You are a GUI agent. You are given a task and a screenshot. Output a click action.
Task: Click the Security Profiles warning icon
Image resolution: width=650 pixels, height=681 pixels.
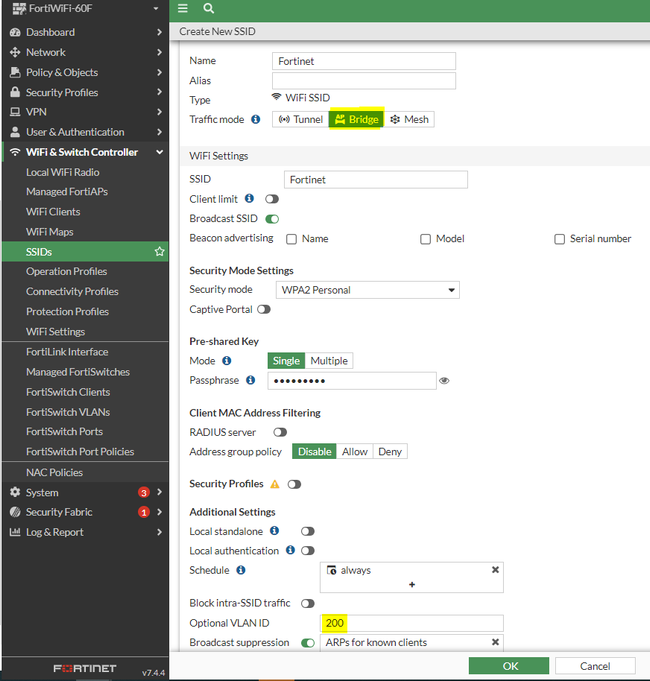pos(275,484)
